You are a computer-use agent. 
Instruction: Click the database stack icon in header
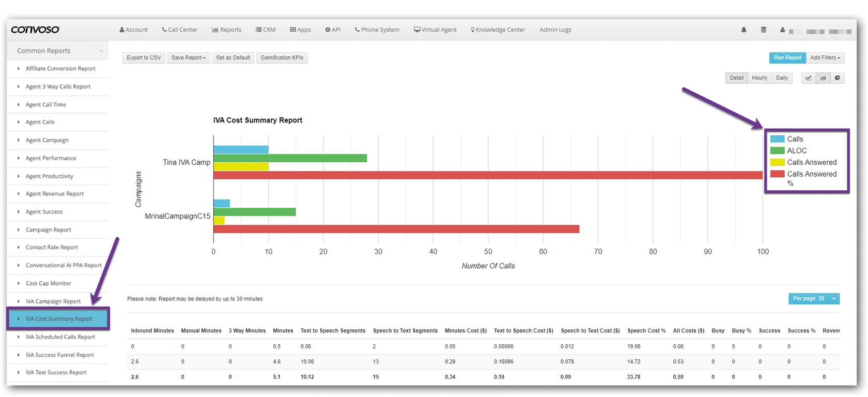click(763, 30)
